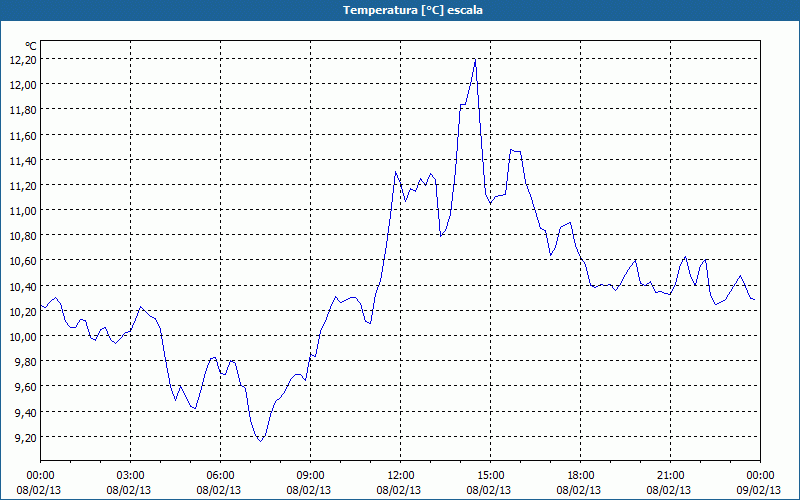This screenshot has width=800, height=500.
Task: Click the 12:00 time axis label
Action: click(x=401, y=476)
